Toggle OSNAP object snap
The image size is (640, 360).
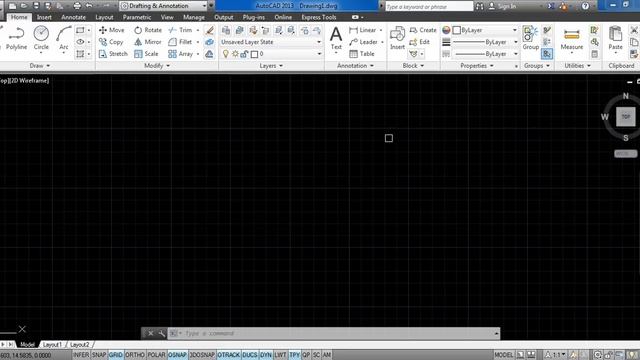[x=178, y=355]
